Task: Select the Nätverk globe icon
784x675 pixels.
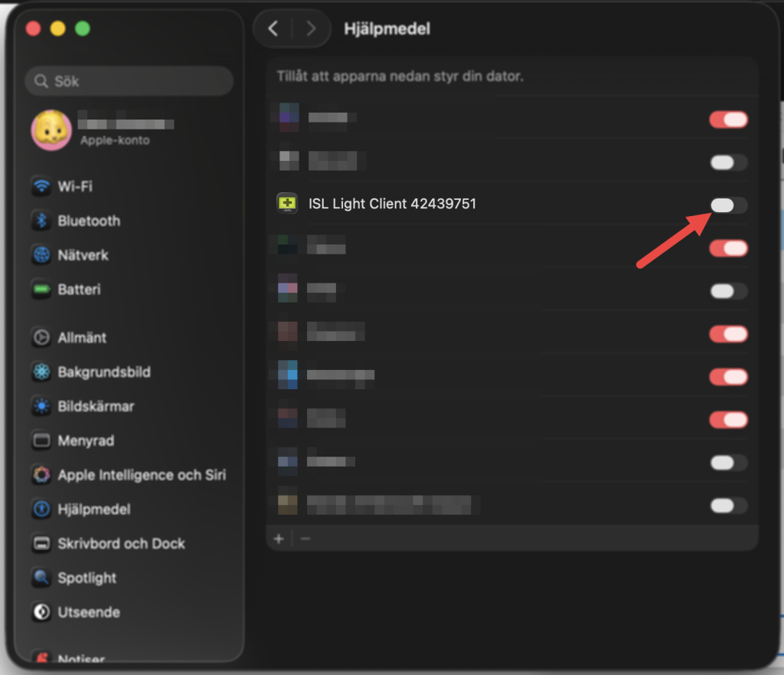Action: (41, 255)
